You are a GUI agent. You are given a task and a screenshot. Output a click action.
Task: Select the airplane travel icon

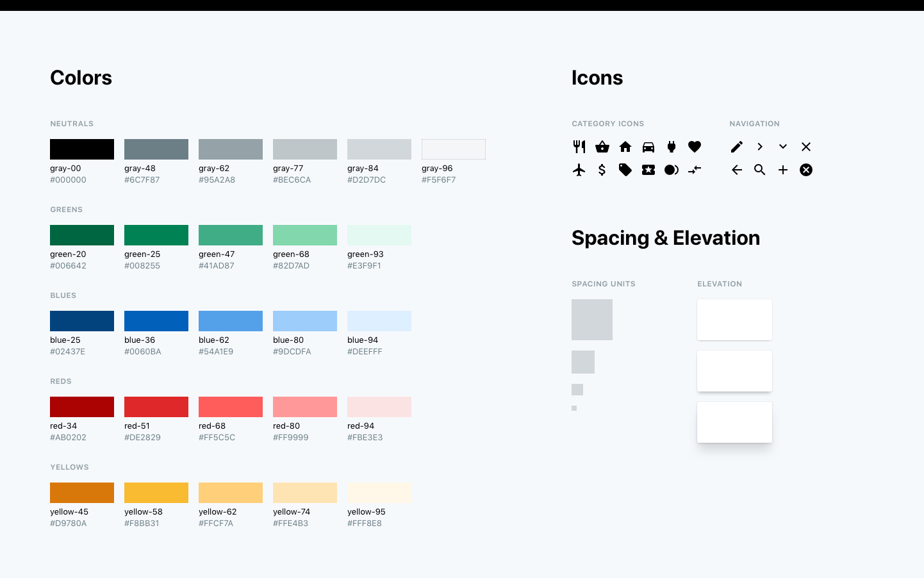[x=579, y=170]
